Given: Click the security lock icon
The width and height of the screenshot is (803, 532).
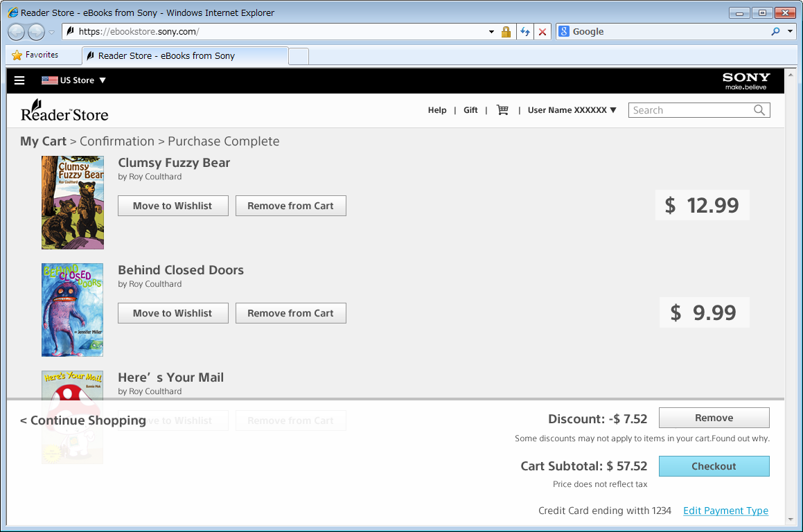Looking at the screenshot, I should [x=506, y=32].
